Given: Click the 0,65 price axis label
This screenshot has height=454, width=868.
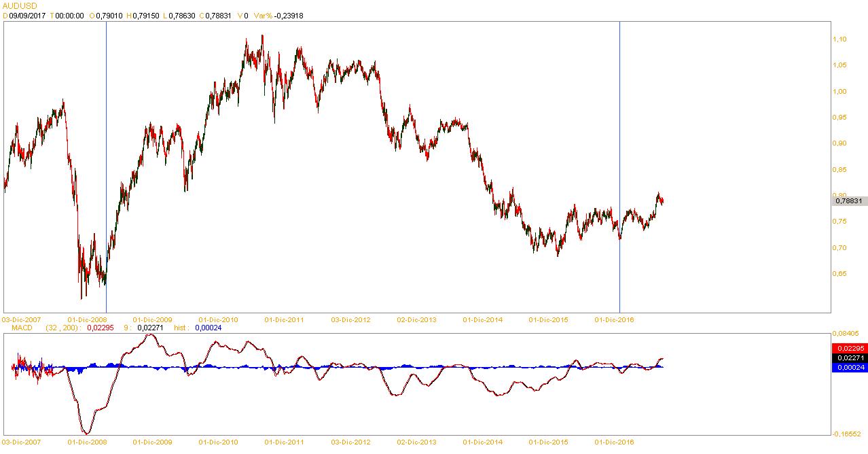Looking at the screenshot, I should click(839, 274).
